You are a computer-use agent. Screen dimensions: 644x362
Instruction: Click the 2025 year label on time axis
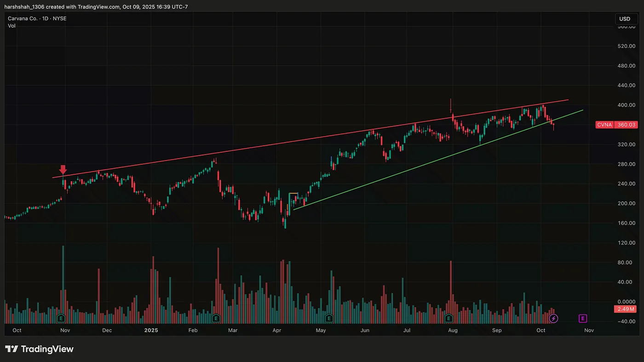tap(151, 330)
